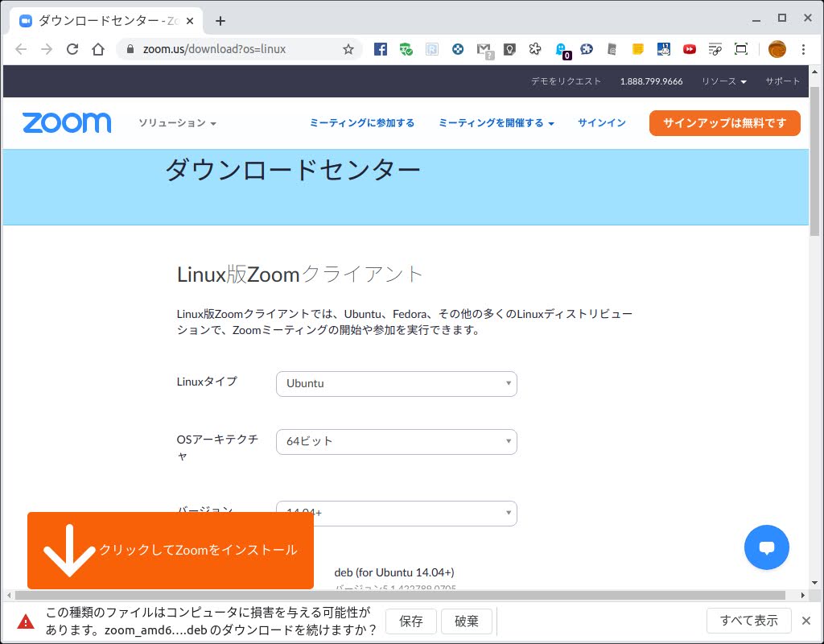Open the Linuxタイプ Ubuntu dropdown
Viewport: 824px width, 644px height.
396,384
